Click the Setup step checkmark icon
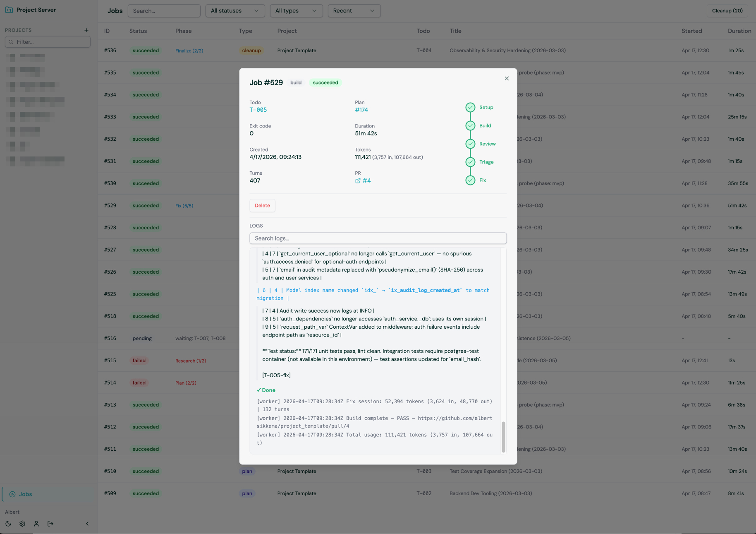Viewport: 756px width, 534px height. coord(471,107)
